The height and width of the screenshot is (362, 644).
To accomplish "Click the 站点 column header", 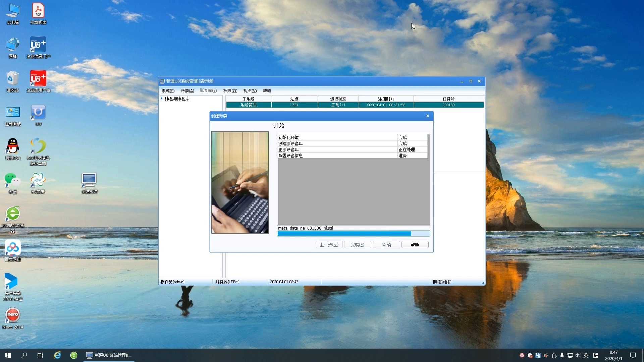I will point(294,99).
